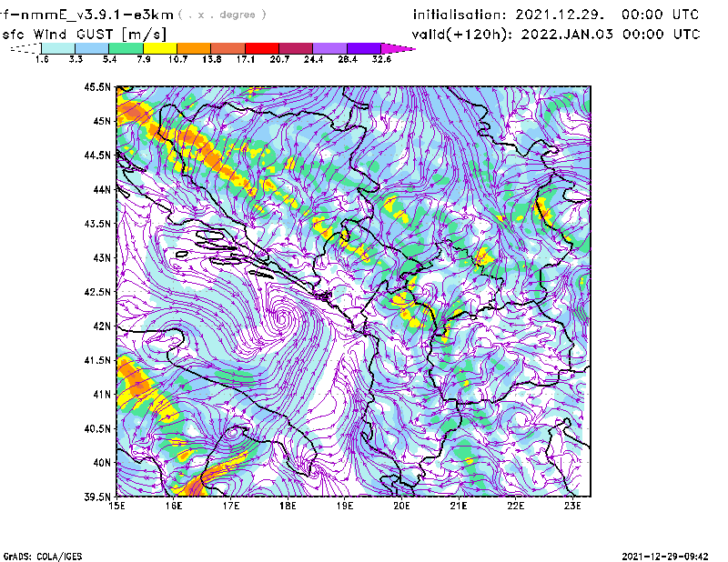Click the salmon legend swatch before 17.1
Viewport: 728px width, 562px height.
228,48
